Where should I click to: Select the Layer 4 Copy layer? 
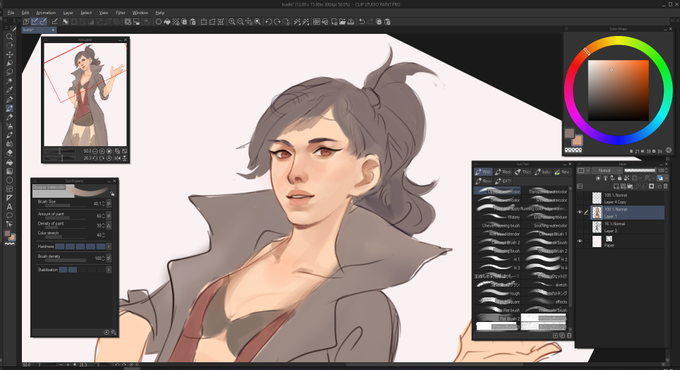point(627,198)
